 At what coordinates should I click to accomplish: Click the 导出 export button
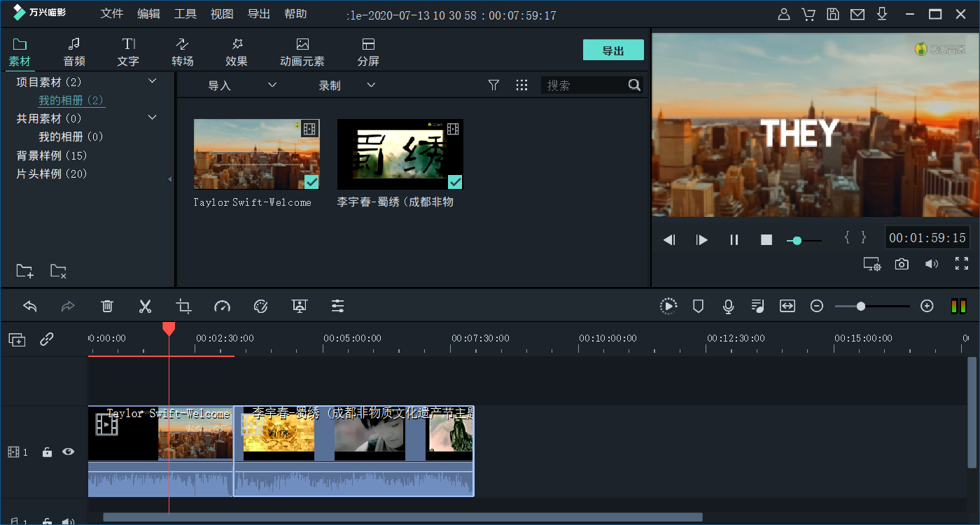(613, 50)
